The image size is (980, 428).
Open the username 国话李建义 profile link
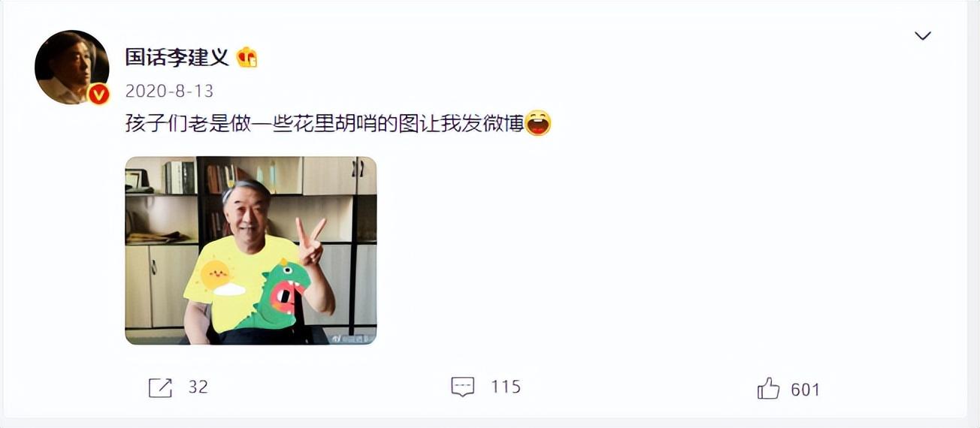coord(177,57)
